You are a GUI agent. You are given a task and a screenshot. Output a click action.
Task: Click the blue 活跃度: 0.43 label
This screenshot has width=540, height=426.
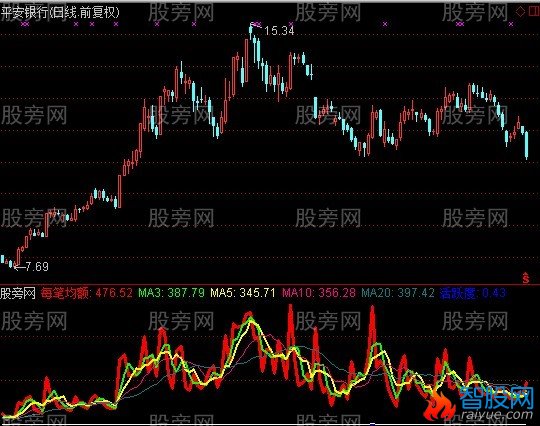click(x=473, y=293)
